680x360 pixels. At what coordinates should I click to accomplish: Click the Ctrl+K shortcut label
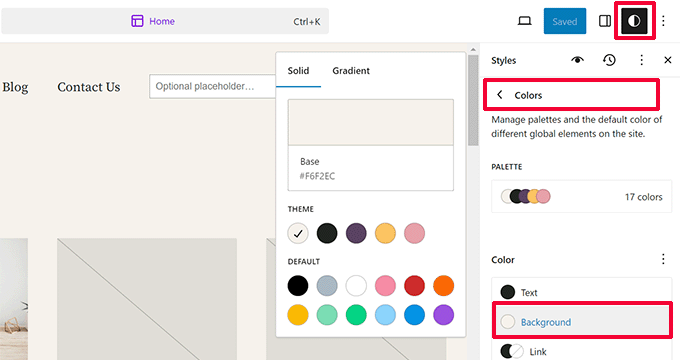(307, 21)
